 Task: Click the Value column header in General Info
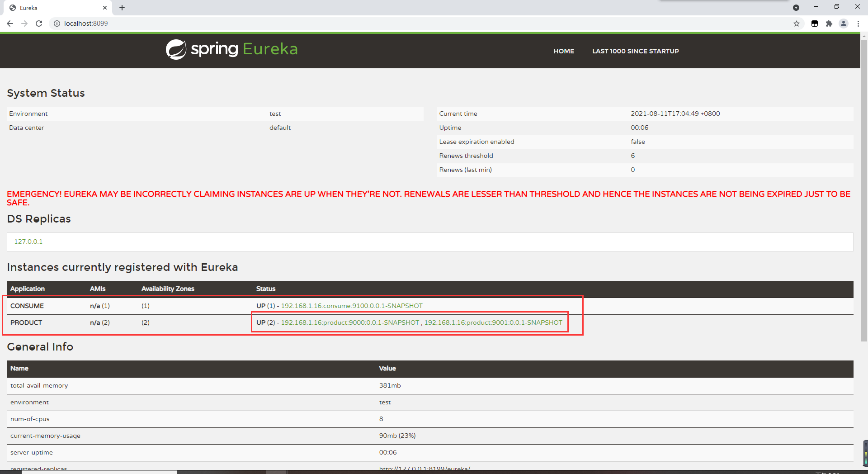coord(387,368)
